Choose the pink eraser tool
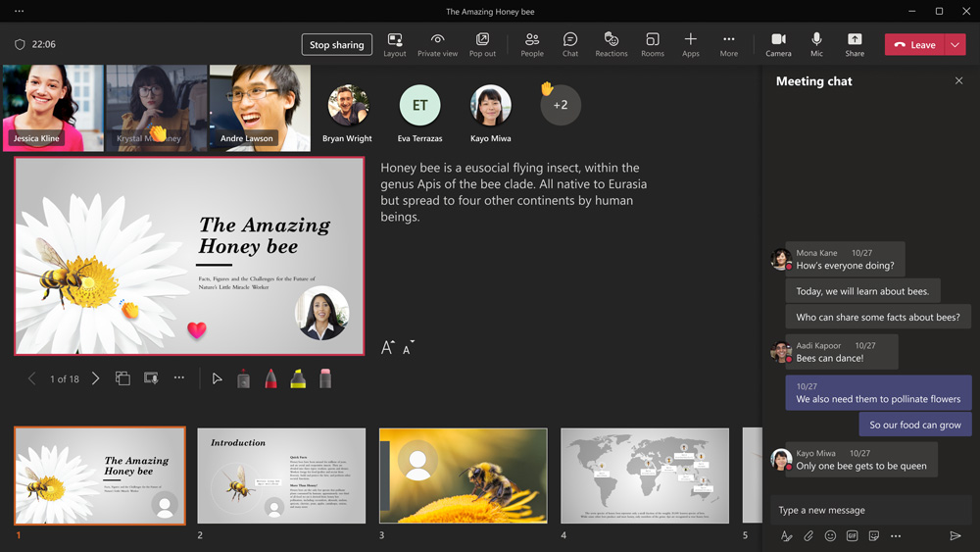Viewport: 980px width, 552px height. coord(325,378)
